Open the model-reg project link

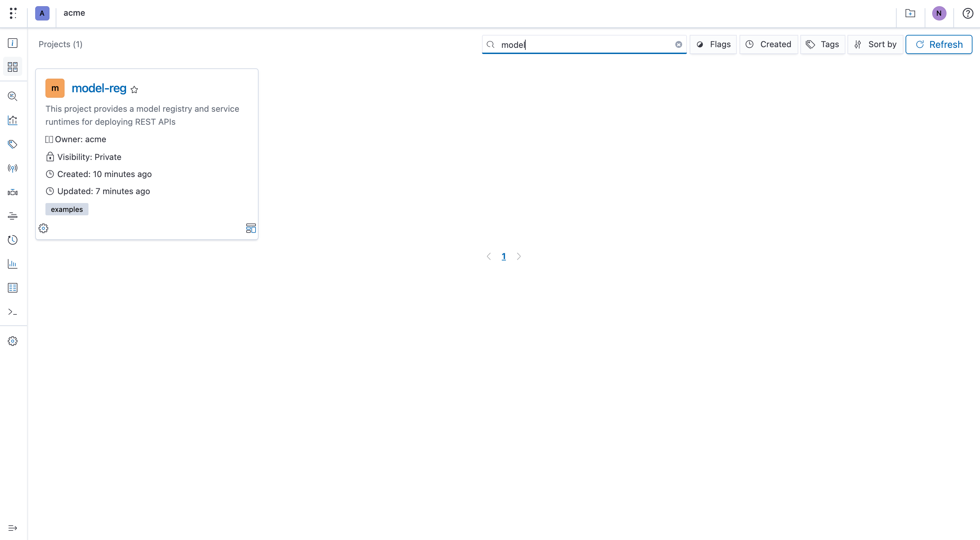(x=99, y=88)
